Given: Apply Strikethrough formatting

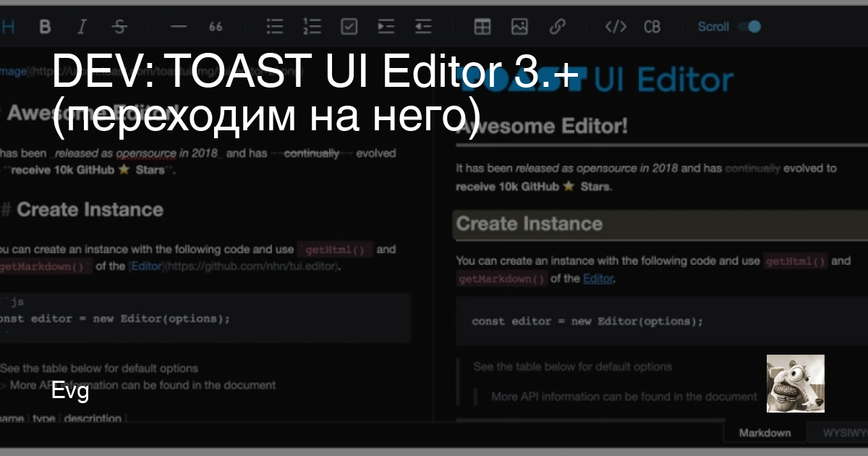Looking at the screenshot, I should pos(119,26).
